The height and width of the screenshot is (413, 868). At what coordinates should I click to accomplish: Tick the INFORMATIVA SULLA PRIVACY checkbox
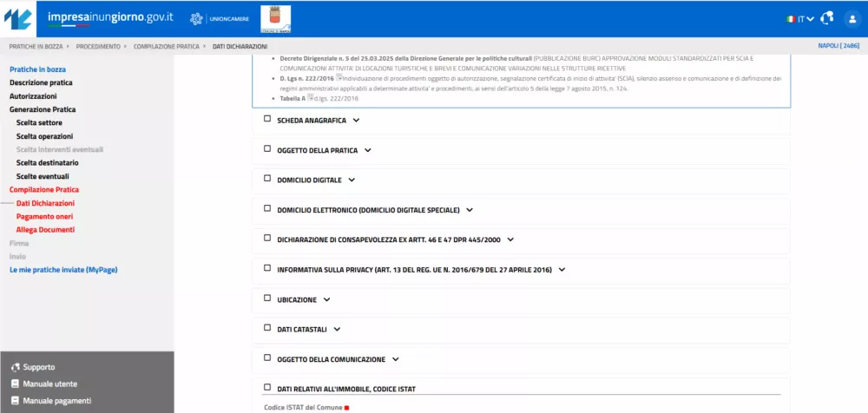(x=267, y=268)
